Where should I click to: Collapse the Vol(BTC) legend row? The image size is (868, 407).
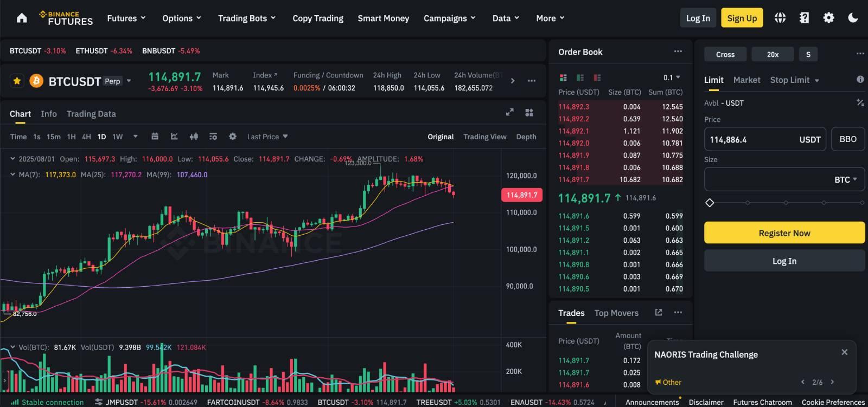coord(12,347)
